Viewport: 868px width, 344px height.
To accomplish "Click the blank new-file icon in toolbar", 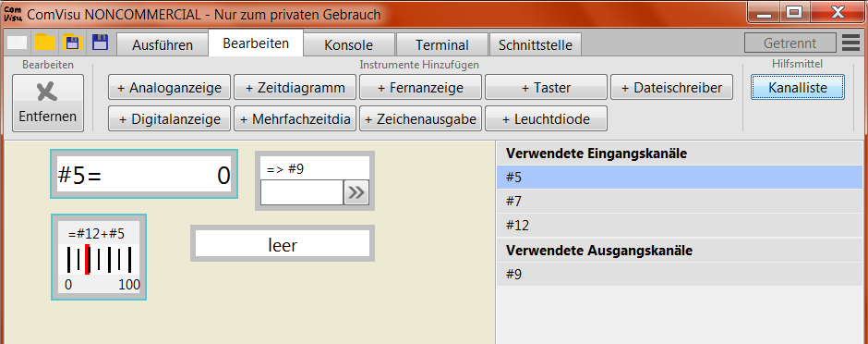I will click(x=17, y=43).
